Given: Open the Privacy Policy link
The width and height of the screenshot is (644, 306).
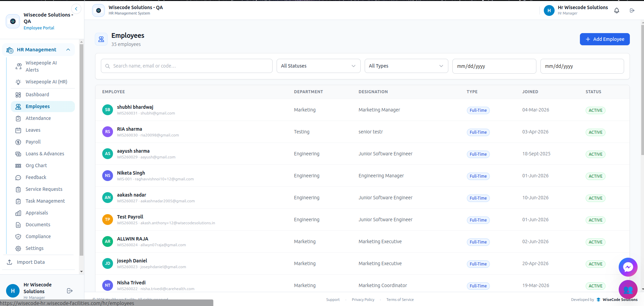Looking at the screenshot, I should point(363,300).
